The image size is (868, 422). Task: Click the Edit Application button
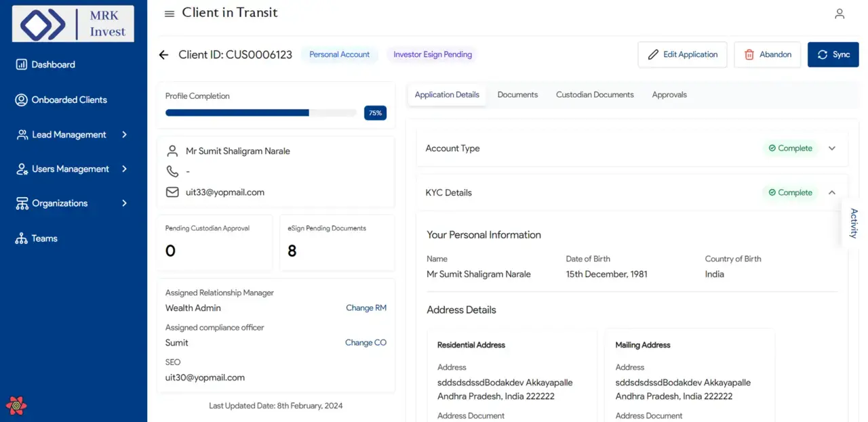click(682, 55)
